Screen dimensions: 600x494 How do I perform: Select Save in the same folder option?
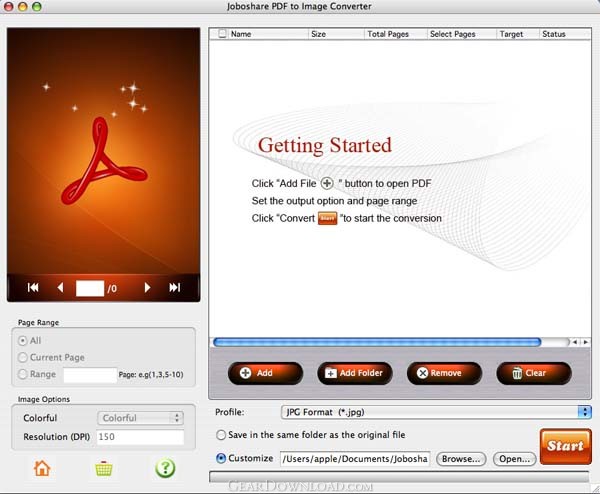coord(221,435)
